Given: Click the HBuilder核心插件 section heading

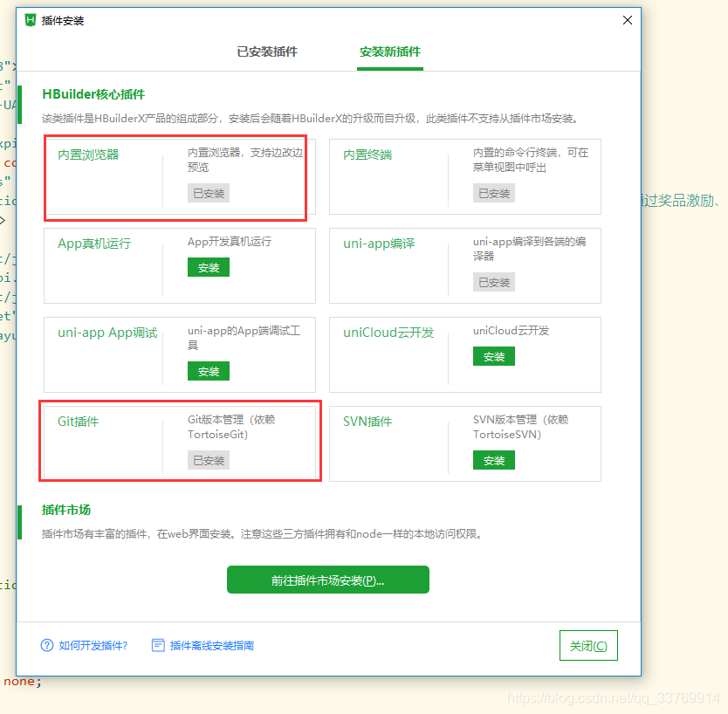Looking at the screenshot, I should (93, 94).
